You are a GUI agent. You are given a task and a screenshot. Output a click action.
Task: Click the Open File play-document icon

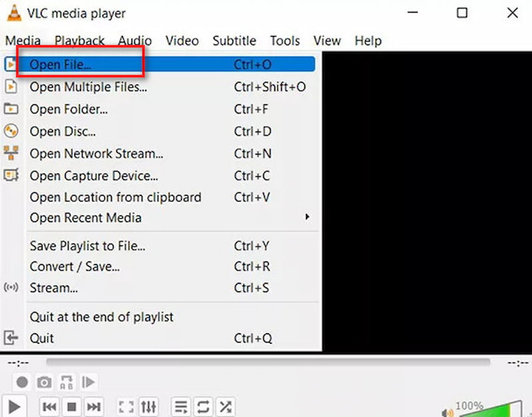point(11,64)
